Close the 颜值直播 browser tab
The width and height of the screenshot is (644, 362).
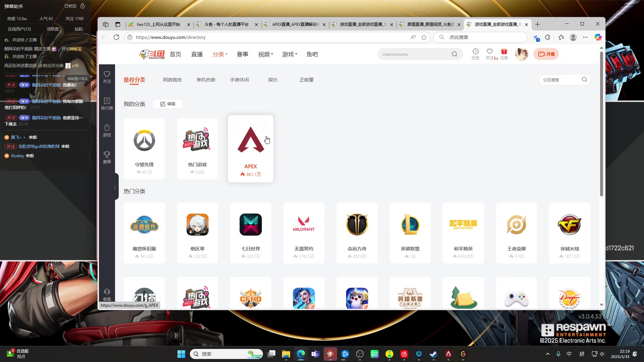459,24
